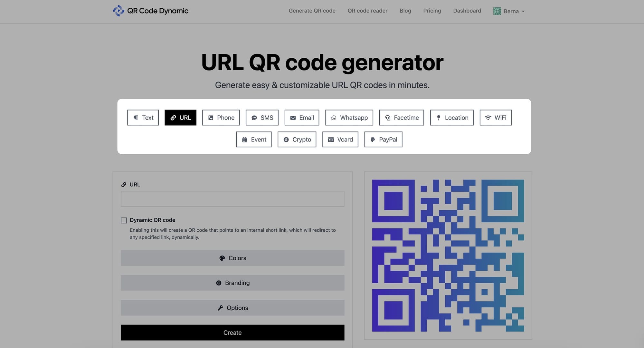Expand the Colors section
The width and height of the screenshot is (644, 348).
coord(232,257)
